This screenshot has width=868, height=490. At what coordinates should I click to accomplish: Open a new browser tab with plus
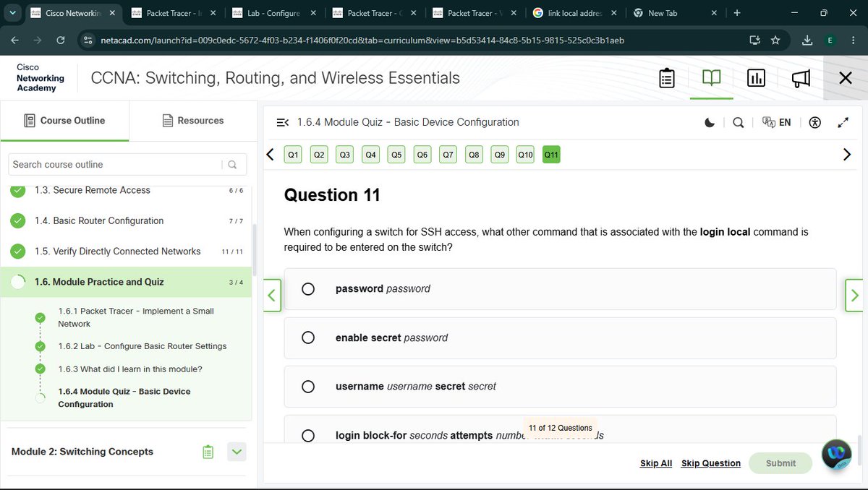tap(736, 13)
